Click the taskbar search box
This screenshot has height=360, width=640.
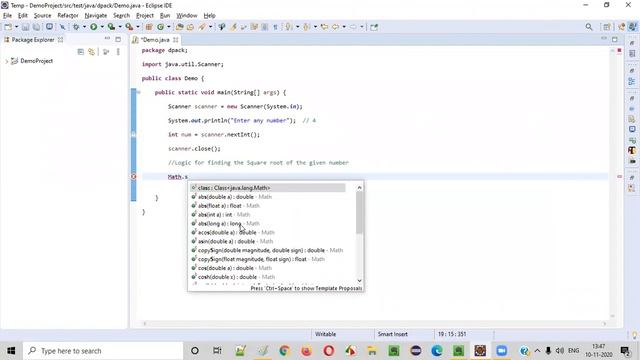point(103,351)
